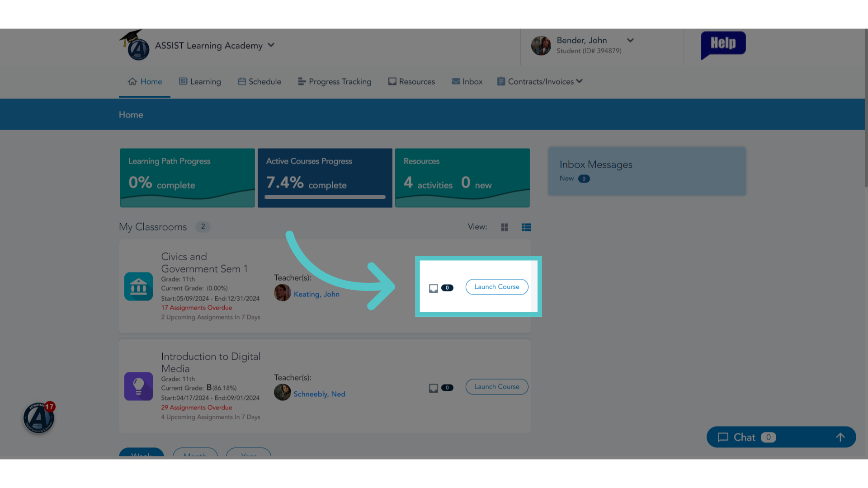Switch classrooms to grid view
Viewport: 868px width, 488px height.
pyautogui.click(x=505, y=227)
